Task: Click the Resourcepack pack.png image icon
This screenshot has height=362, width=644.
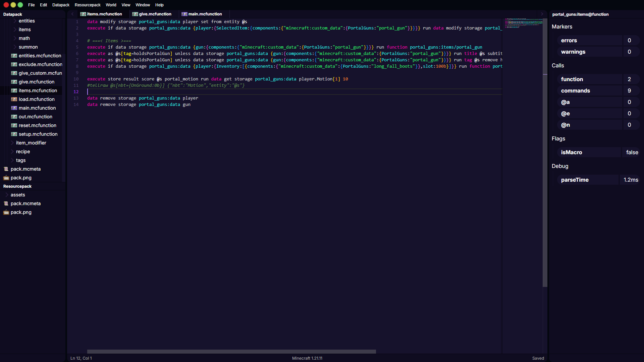Action: tap(6, 212)
